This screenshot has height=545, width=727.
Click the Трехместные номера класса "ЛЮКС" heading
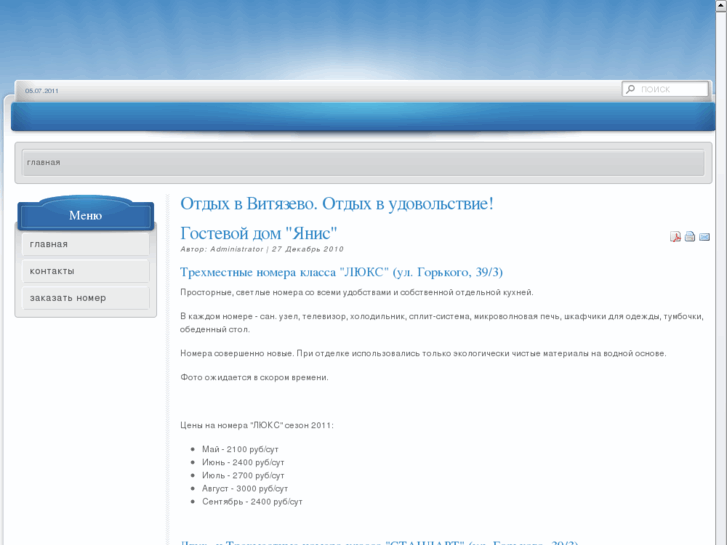pyautogui.click(x=341, y=272)
